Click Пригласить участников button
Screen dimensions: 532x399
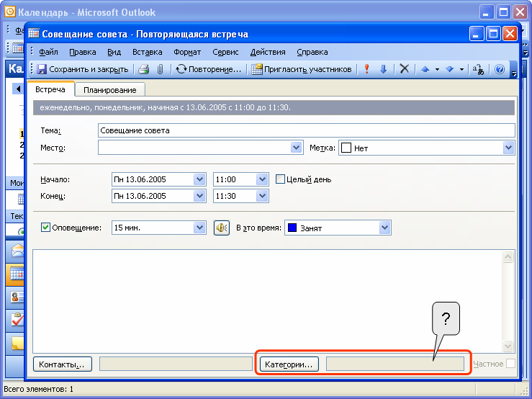point(302,69)
